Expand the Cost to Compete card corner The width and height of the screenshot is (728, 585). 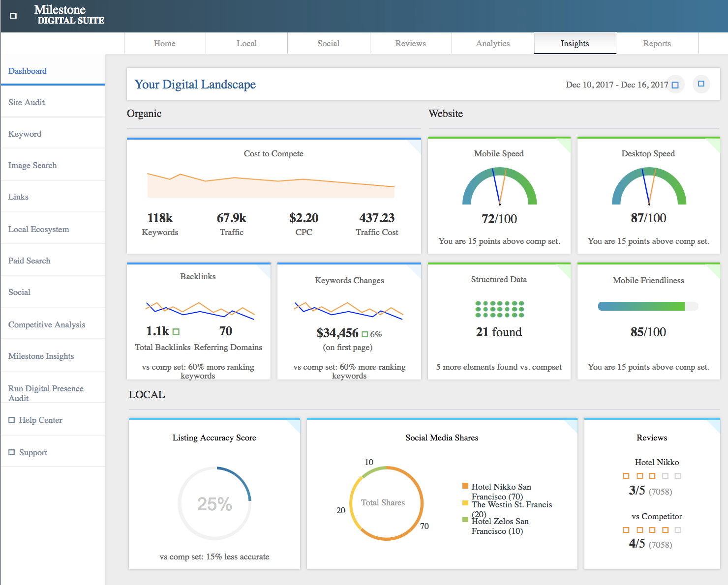[x=416, y=145]
